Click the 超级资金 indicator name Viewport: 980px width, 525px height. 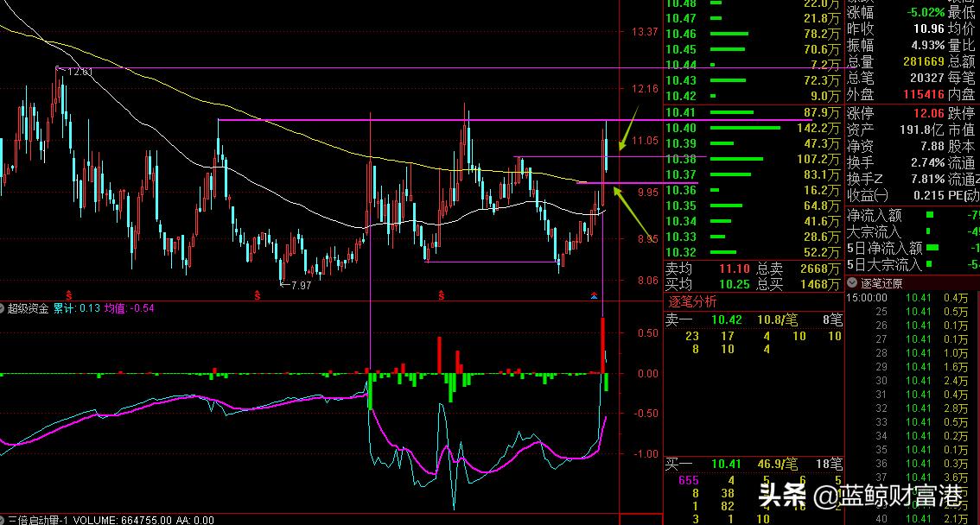tap(29, 308)
